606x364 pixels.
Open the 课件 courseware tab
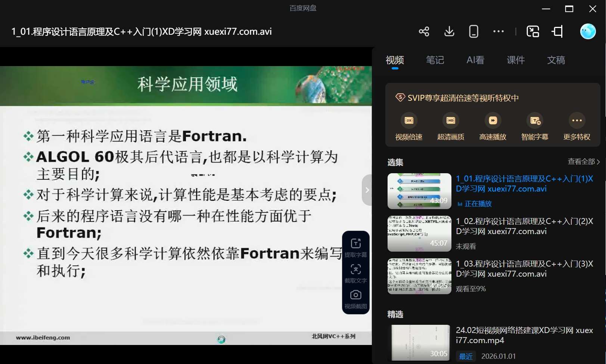click(516, 60)
